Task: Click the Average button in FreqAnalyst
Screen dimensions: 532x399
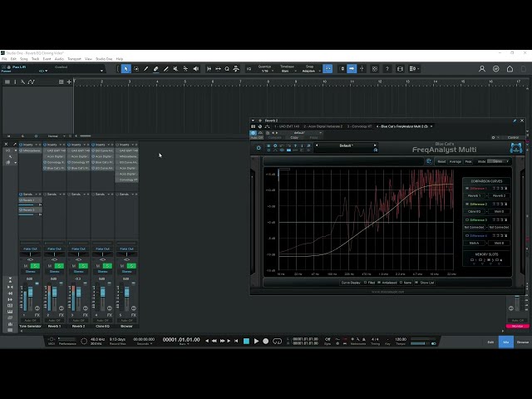Action: click(x=455, y=161)
